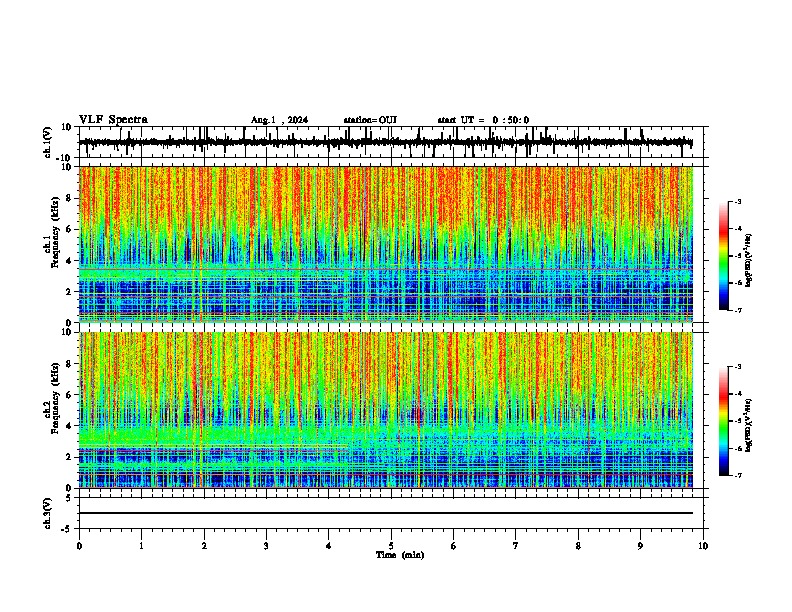The width and height of the screenshot is (792, 612).
Task: Click the ch.1 spectrogram color scale bar
Action: [724, 256]
